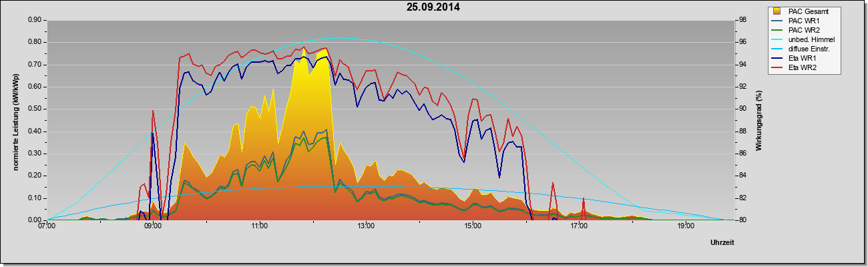Image resolution: width=868 pixels, height=267 pixels.
Task: Click the 0.00 left axis value
Action: 35,220
